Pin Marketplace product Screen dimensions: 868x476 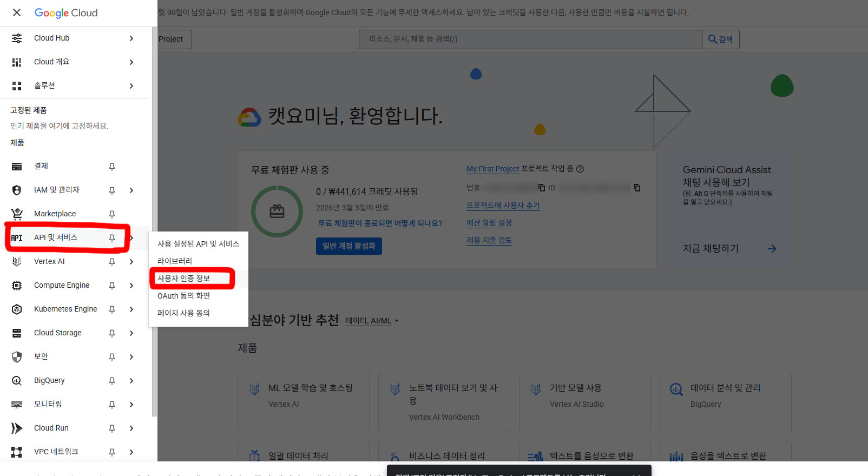point(112,214)
